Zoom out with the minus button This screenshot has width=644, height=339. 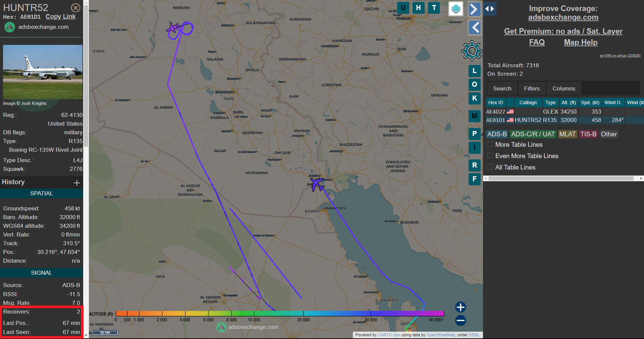pos(461,321)
